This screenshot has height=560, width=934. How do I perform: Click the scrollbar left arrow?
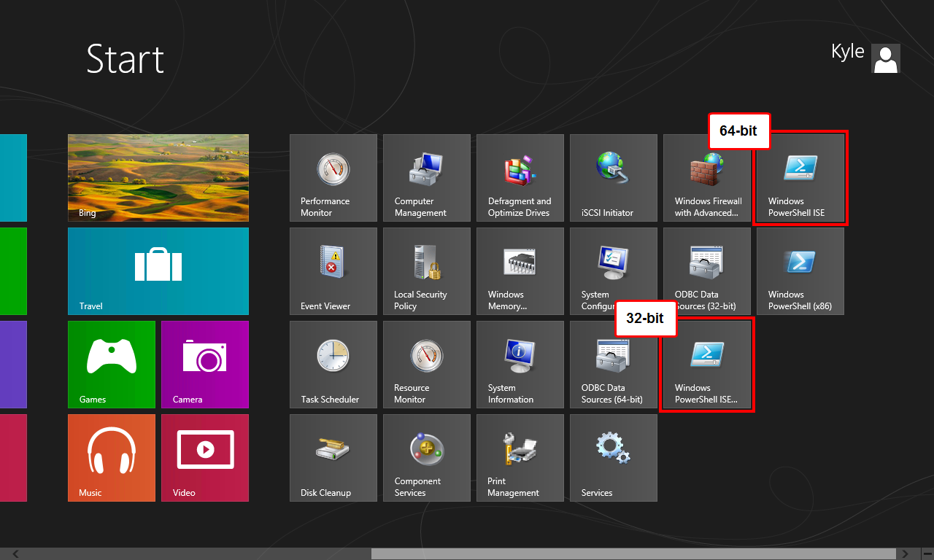[x=16, y=554]
